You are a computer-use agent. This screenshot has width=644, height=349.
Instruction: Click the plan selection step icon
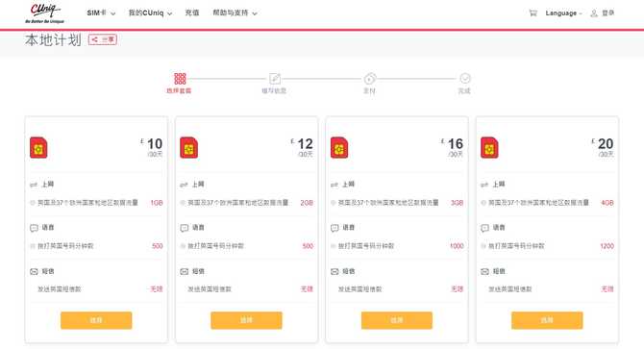click(x=180, y=79)
